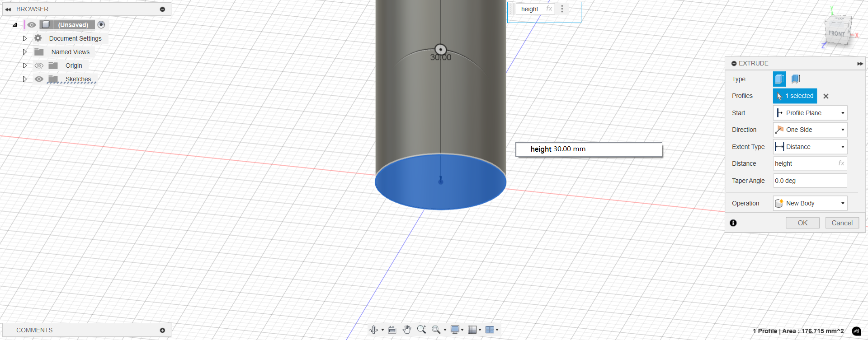Select Origin in the browser tree
868x340 pixels.
click(x=74, y=65)
